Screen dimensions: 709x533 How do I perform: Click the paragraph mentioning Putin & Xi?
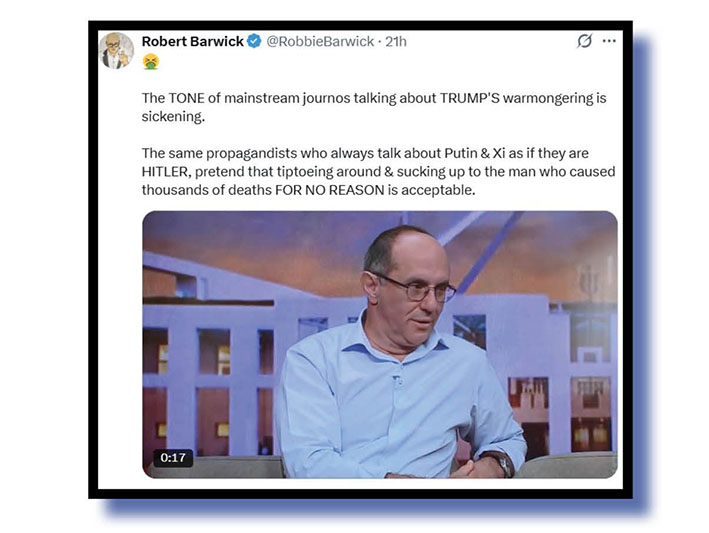coord(378,171)
